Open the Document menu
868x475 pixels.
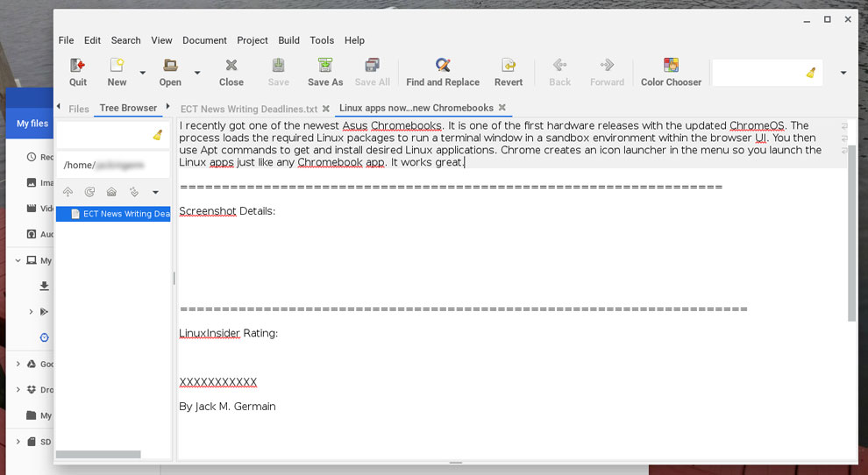click(x=204, y=40)
